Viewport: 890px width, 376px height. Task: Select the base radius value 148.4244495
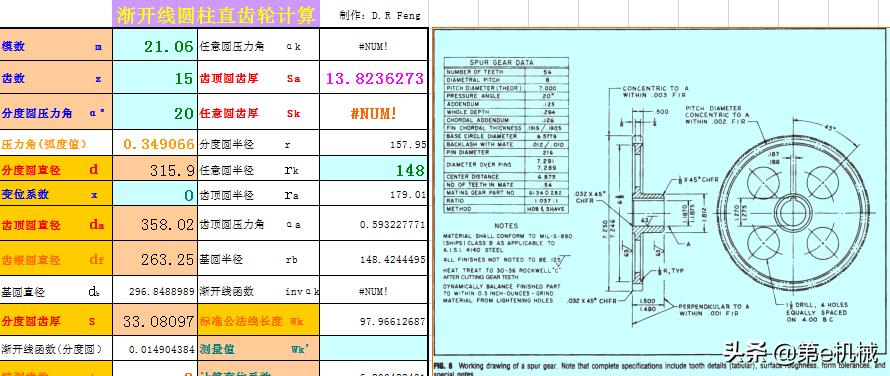click(x=373, y=259)
